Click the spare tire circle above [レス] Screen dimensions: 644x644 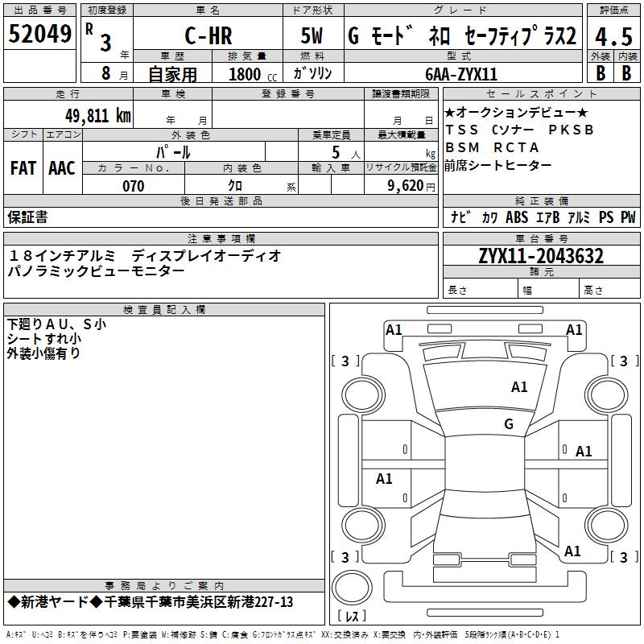tap(352, 588)
